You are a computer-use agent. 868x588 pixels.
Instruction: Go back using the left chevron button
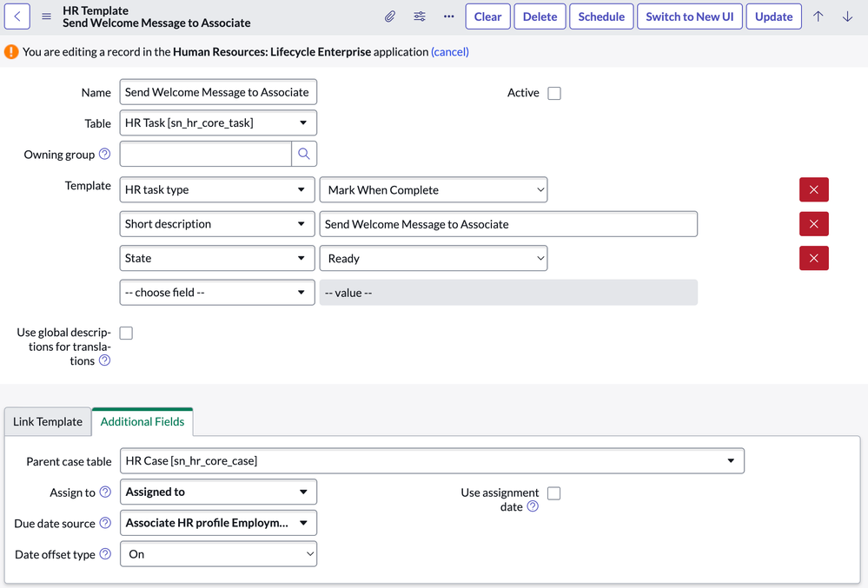click(x=17, y=17)
